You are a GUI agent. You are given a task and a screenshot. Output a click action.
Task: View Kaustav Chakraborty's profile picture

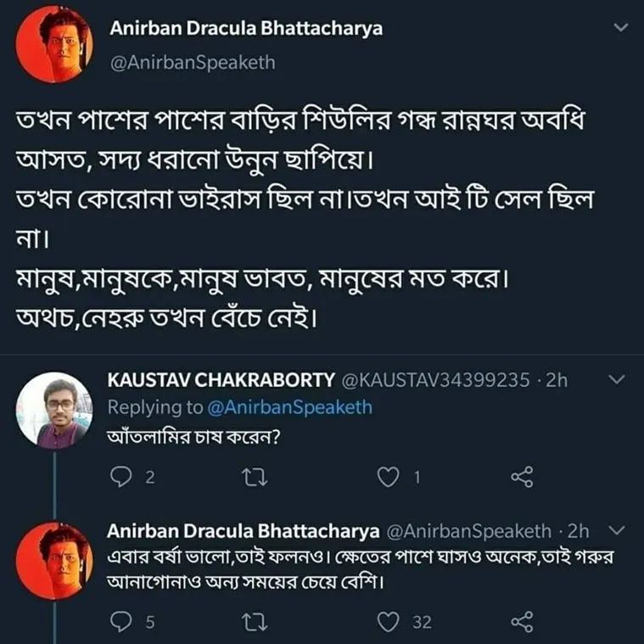tap(54, 410)
